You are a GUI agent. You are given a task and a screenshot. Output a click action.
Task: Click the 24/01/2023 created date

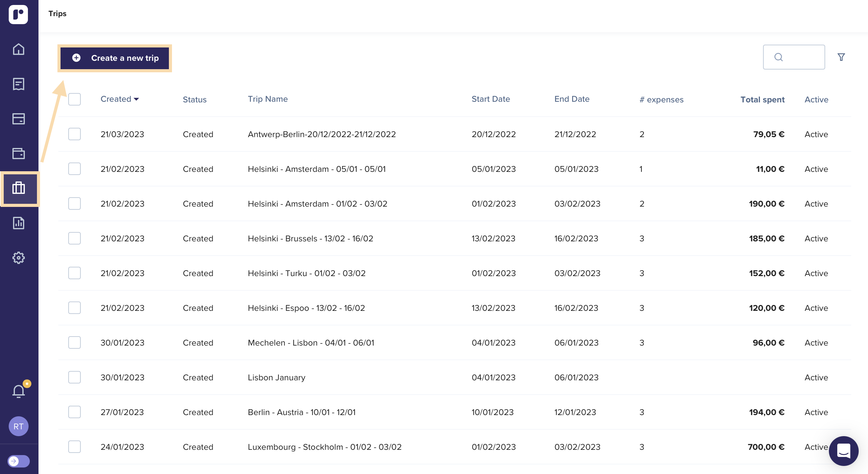click(122, 447)
